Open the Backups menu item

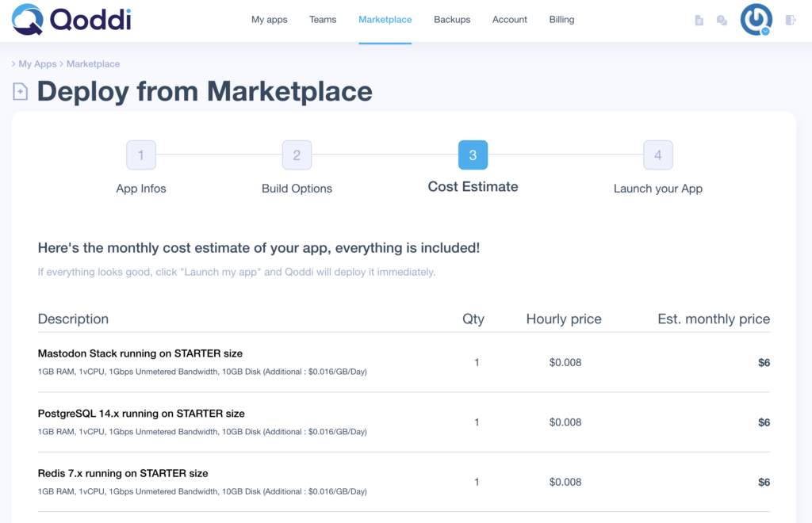pos(452,20)
